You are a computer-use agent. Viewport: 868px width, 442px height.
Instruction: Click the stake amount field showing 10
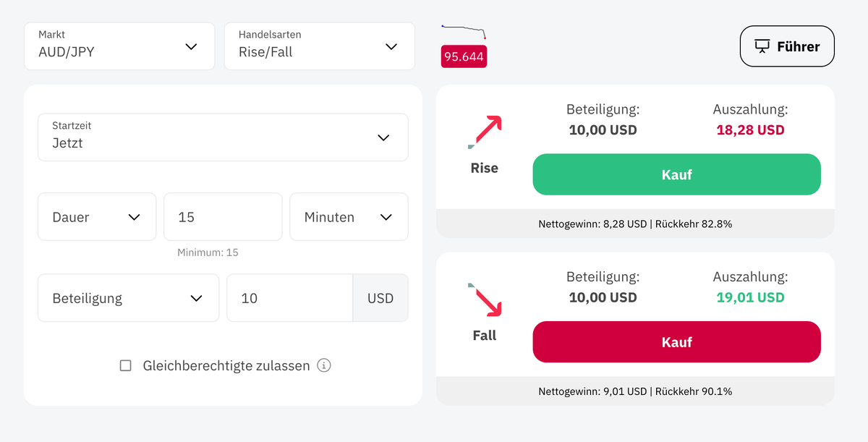[x=289, y=298]
